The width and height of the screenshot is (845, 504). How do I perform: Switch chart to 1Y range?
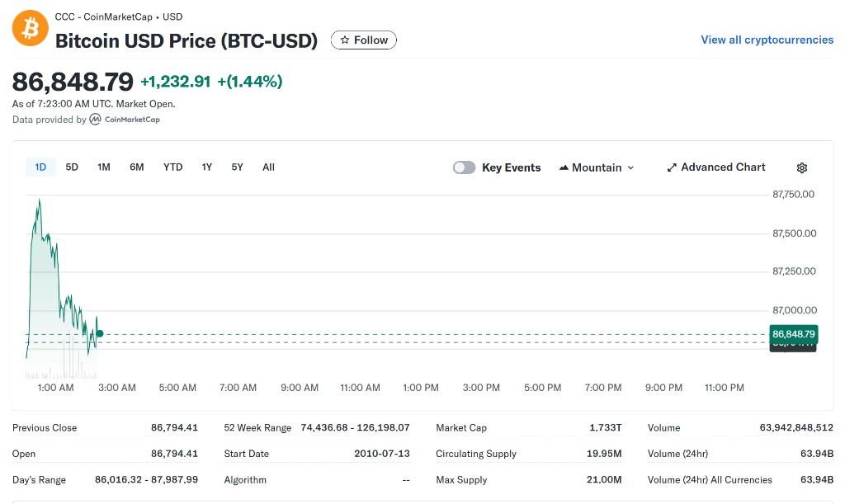(207, 167)
